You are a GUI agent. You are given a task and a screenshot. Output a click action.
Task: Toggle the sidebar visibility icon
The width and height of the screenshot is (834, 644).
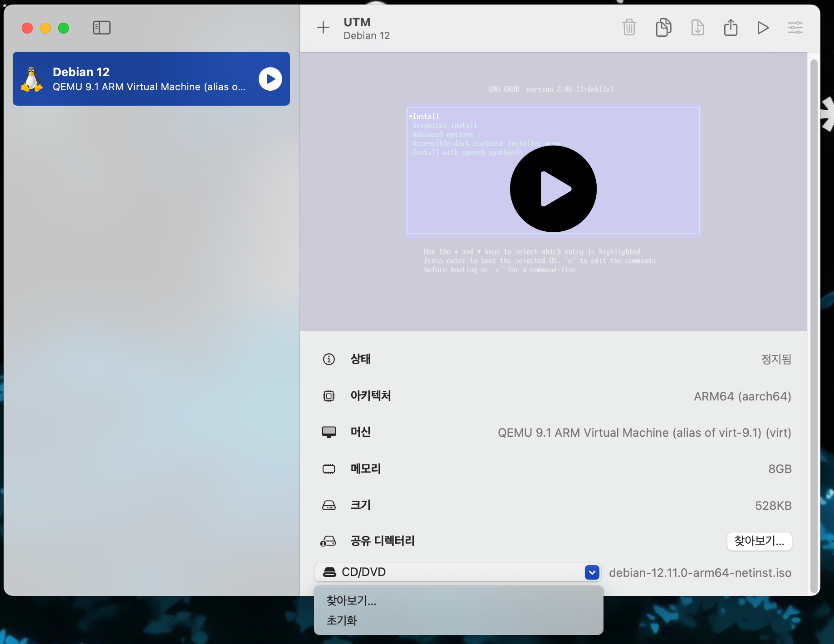102,28
